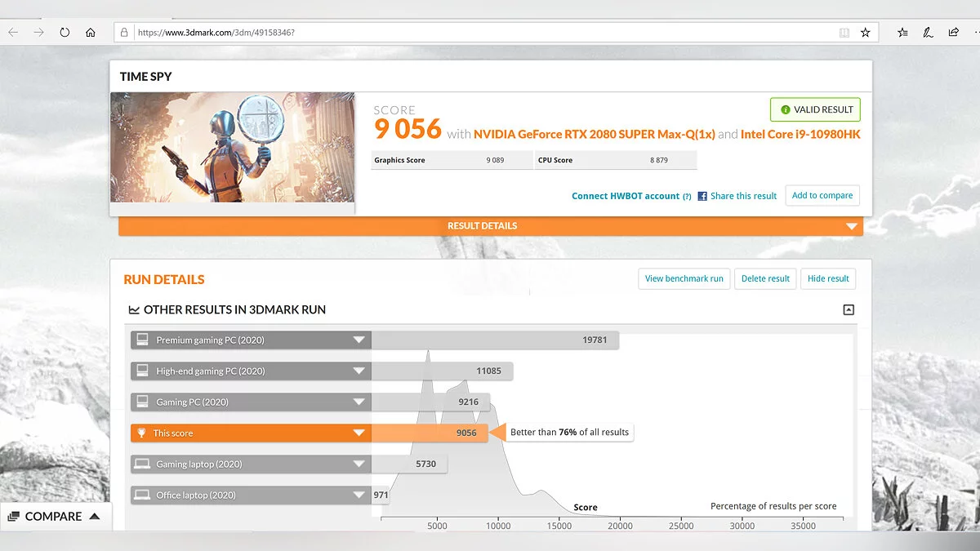
Task: Click the 19781 Premium gaming PC bar
Action: 495,340
